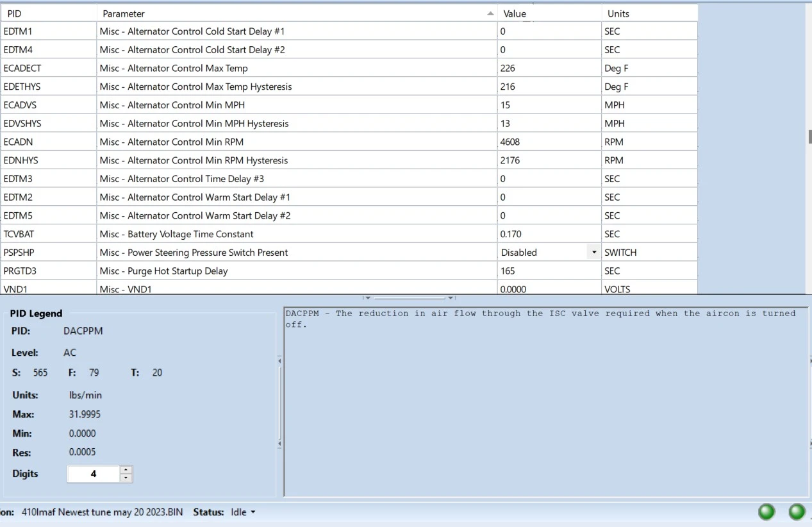Click the Min RPM Hysteresis value 2176
812x527 pixels.
[549, 160]
